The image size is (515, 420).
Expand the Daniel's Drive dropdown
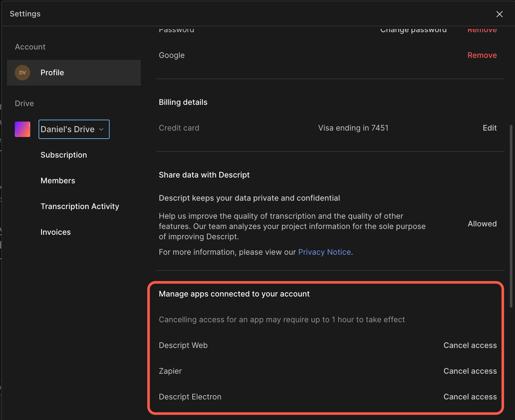74,129
